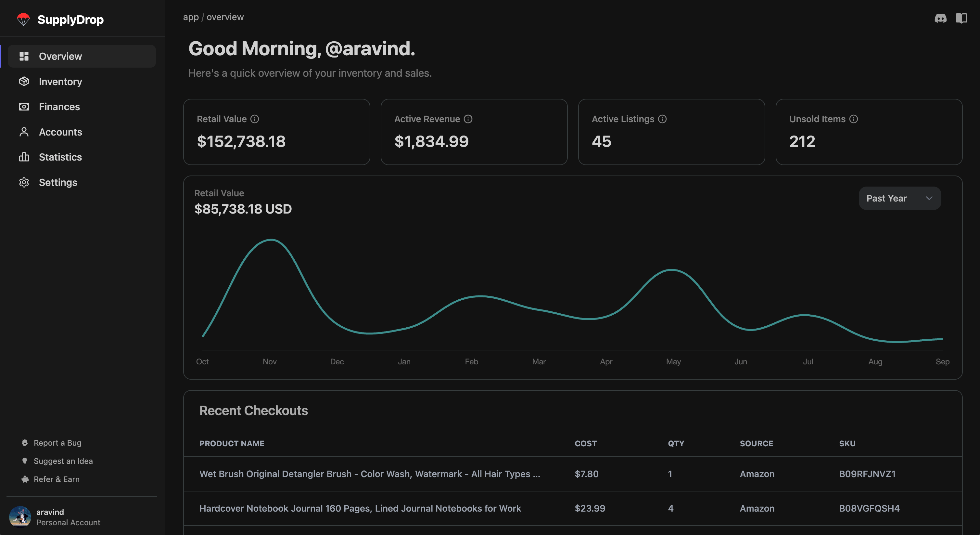Open the Finances section
This screenshot has height=535, width=980.
click(x=59, y=107)
